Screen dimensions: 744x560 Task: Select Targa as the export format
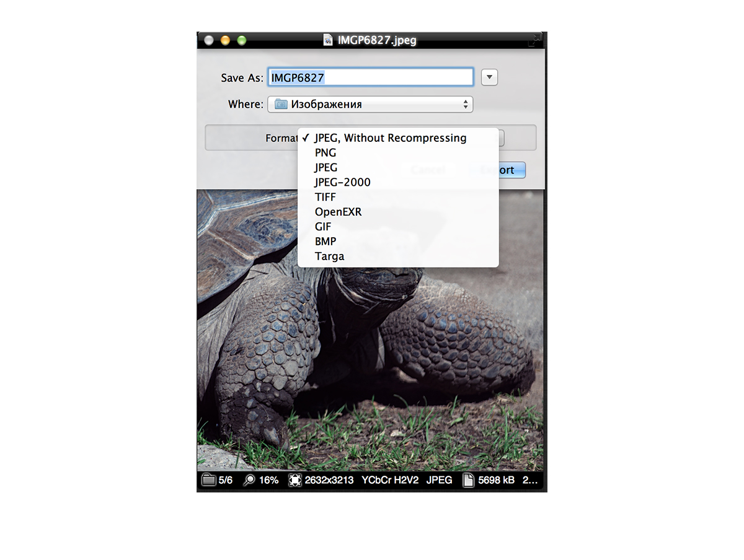pyautogui.click(x=398, y=256)
